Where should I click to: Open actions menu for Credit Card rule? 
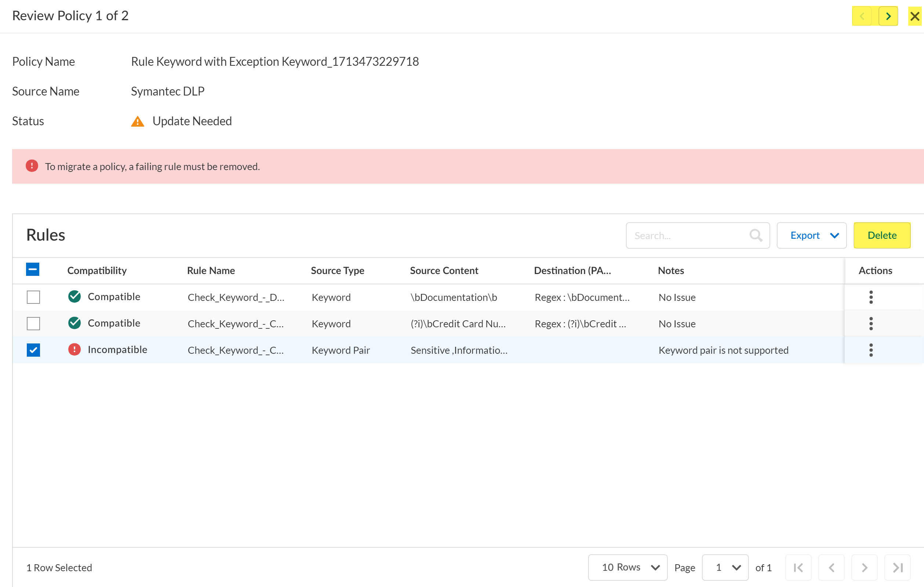tap(871, 324)
